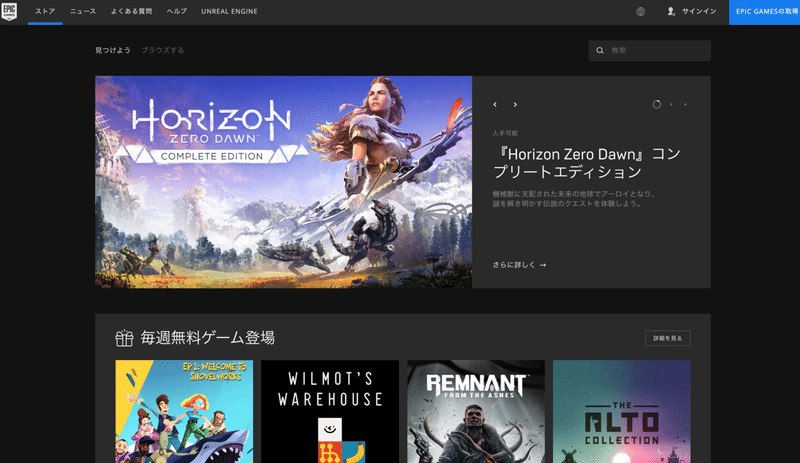800x463 pixels.
Task: Click the Horizon description text starting 機械獣に
Action: point(573,199)
